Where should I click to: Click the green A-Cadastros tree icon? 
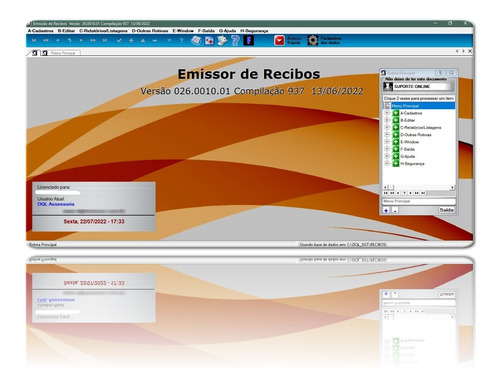[396, 113]
